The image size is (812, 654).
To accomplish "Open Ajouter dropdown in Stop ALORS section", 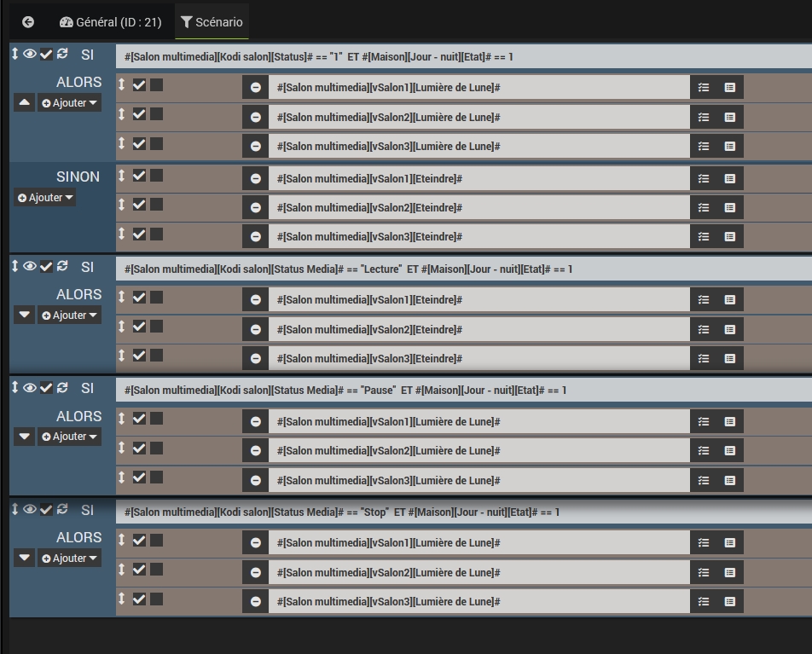I will pos(69,559).
